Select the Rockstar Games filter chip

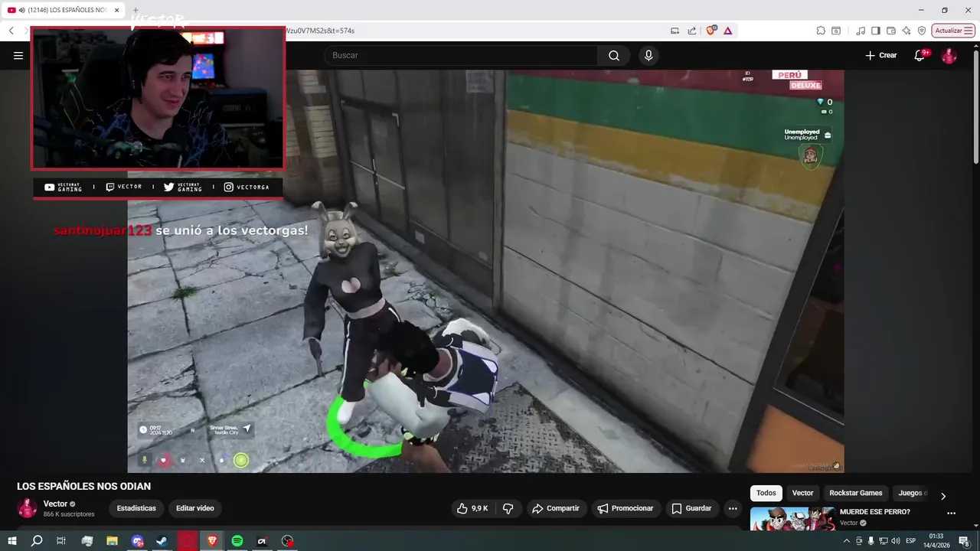click(856, 493)
